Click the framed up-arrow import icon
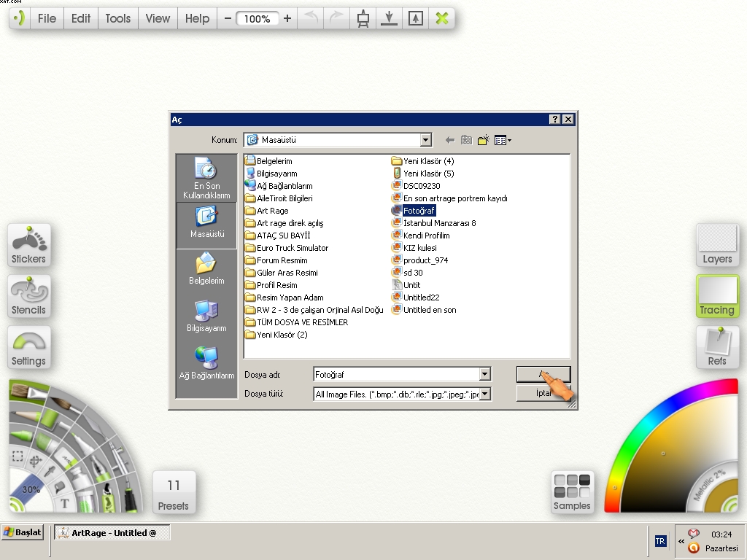The width and height of the screenshot is (747, 560). click(x=415, y=18)
